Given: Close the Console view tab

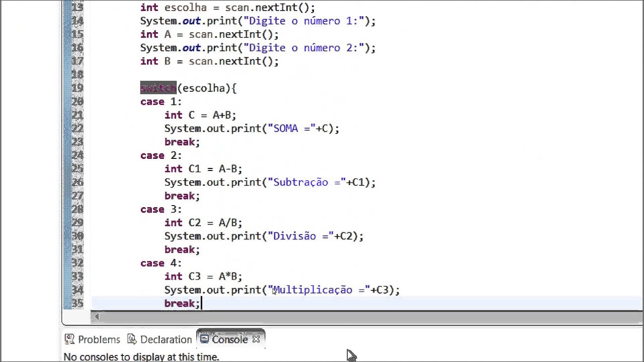Looking at the screenshot, I should click(x=256, y=339).
